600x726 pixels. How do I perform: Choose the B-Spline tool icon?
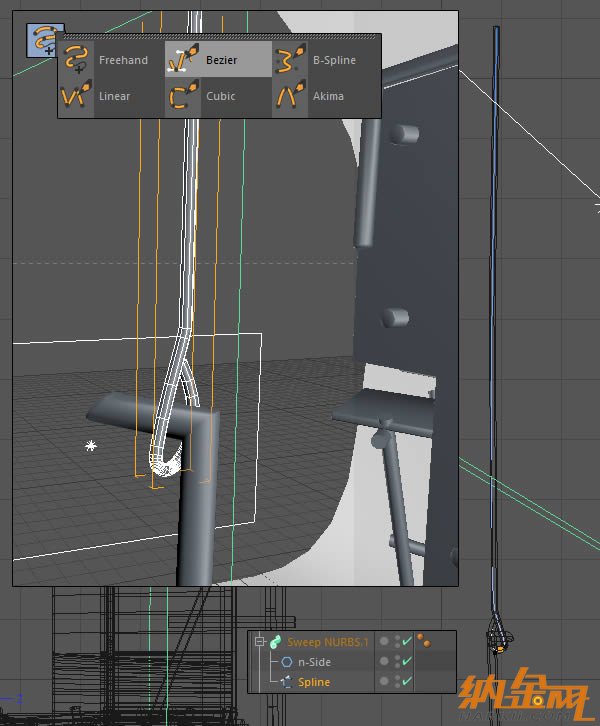click(290, 60)
